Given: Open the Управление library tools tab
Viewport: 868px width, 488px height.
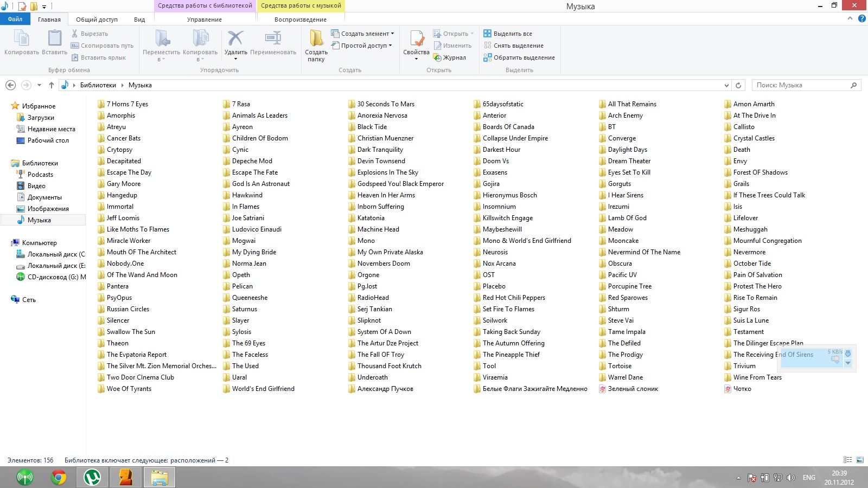Looking at the screenshot, I should [205, 20].
